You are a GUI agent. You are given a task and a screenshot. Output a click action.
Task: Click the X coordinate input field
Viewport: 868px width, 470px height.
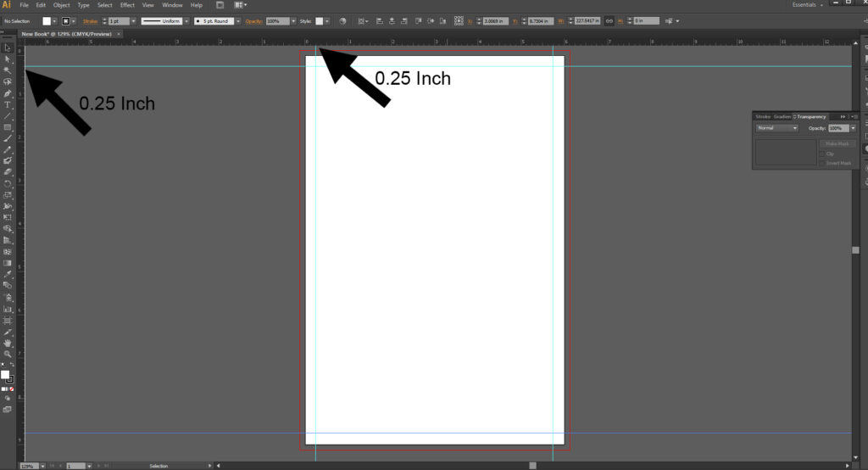(496, 21)
